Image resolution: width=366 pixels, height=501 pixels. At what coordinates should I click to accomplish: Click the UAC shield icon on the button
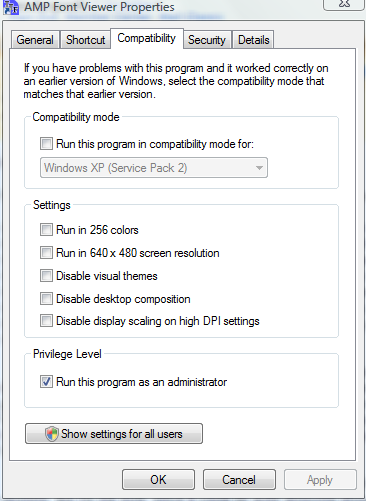tap(52, 434)
